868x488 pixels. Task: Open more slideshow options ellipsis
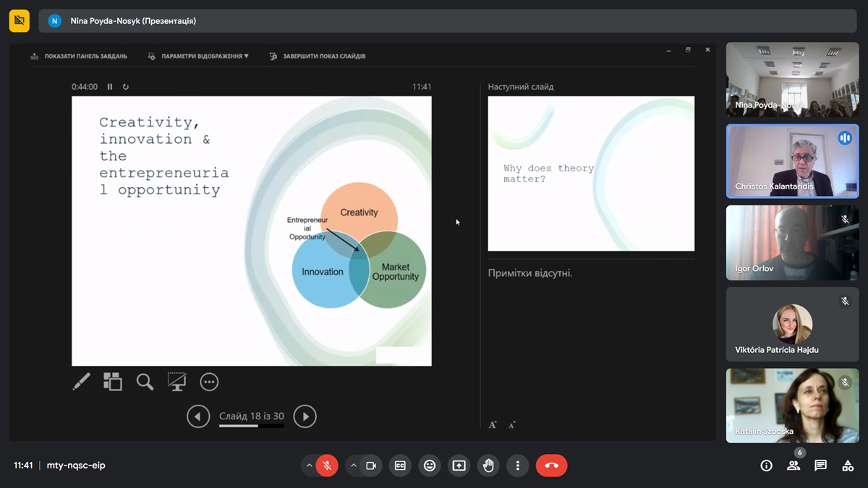[209, 382]
